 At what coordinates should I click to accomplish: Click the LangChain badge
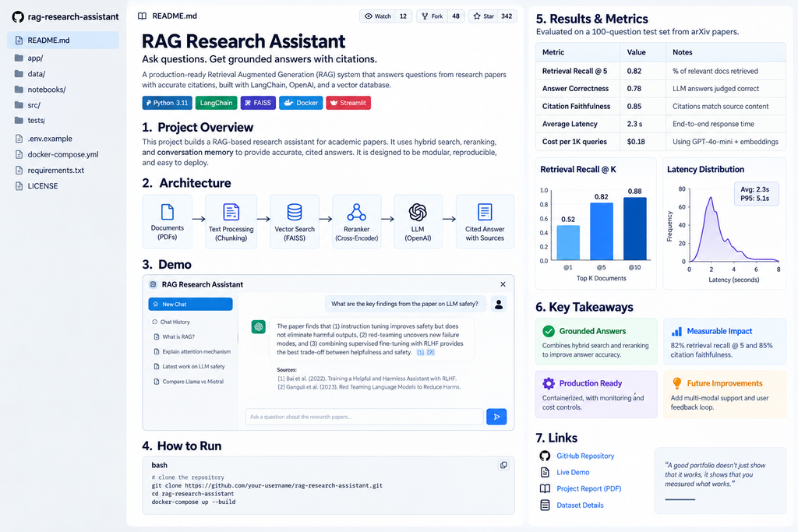pos(217,103)
